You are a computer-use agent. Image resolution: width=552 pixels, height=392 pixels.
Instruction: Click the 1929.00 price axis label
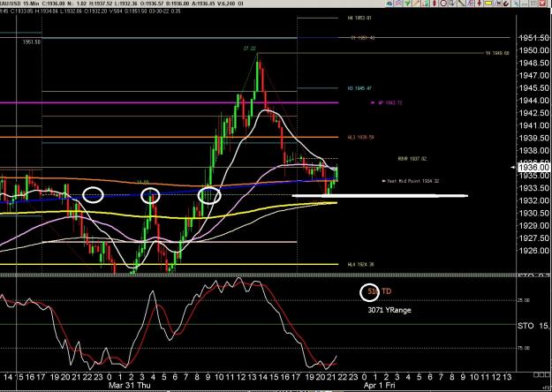pyautogui.click(x=534, y=225)
